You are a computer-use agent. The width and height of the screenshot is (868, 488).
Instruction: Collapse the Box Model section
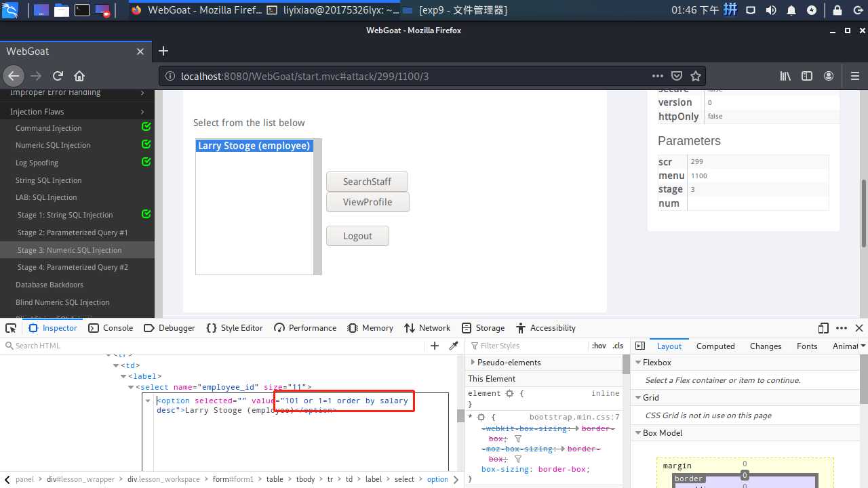coord(638,433)
